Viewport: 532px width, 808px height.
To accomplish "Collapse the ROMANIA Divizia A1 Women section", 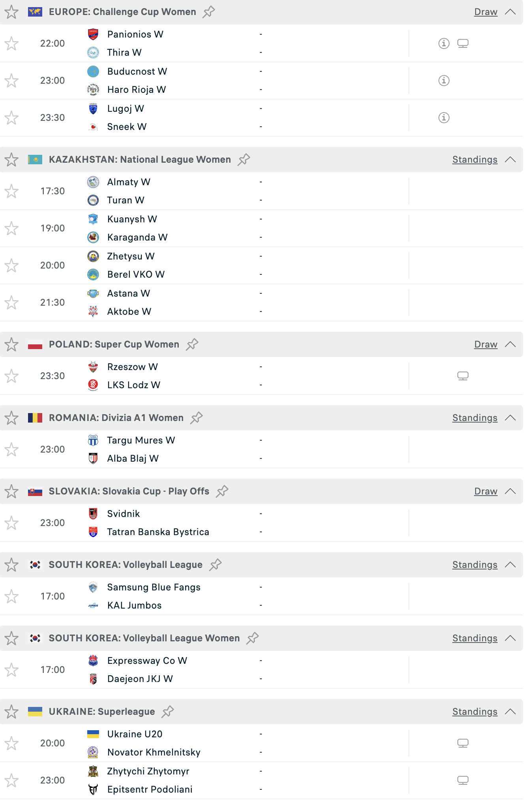I will pos(510,418).
